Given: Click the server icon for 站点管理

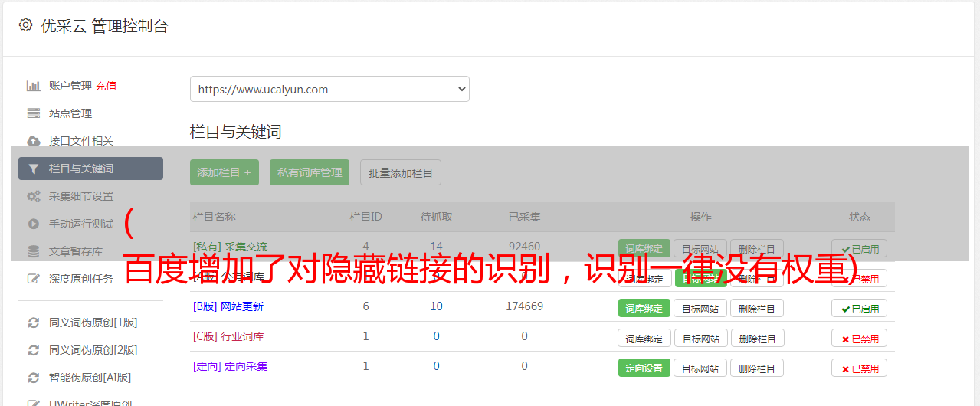Looking at the screenshot, I should (x=33, y=113).
